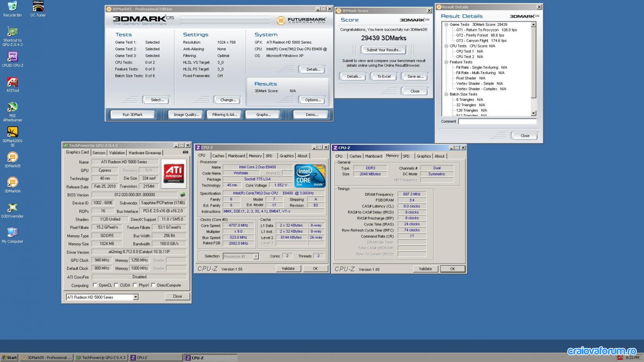Image resolution: width=644 pixels, height=362 pixels.
Task: Click the clock showing 8:33 PM
Action: click(x=632, y=358)
